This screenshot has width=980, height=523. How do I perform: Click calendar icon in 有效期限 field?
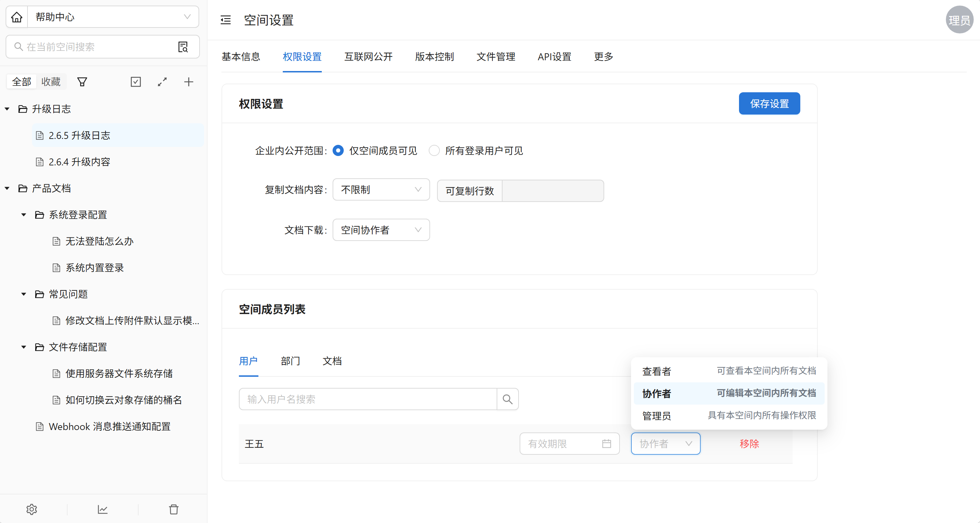[606, 444]
